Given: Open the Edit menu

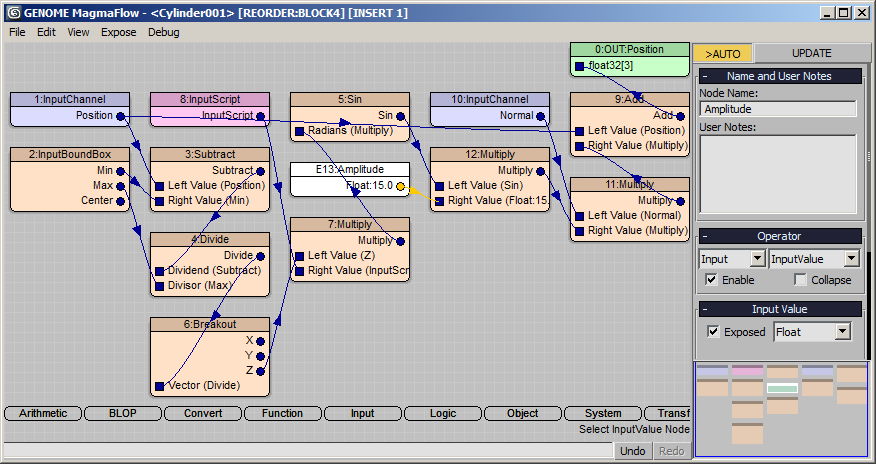Looking at the screenshot, I should pos(46,32).
